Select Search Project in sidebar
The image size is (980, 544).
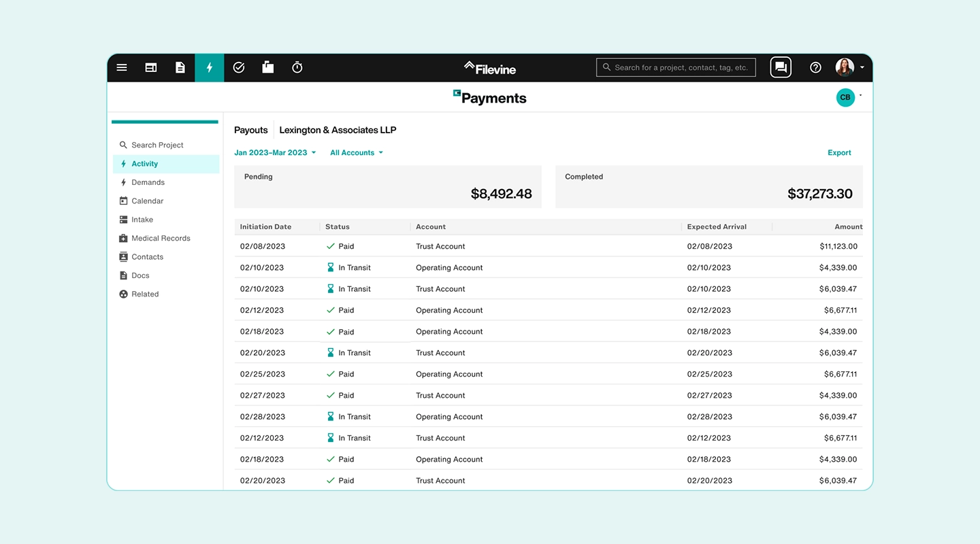166,145
